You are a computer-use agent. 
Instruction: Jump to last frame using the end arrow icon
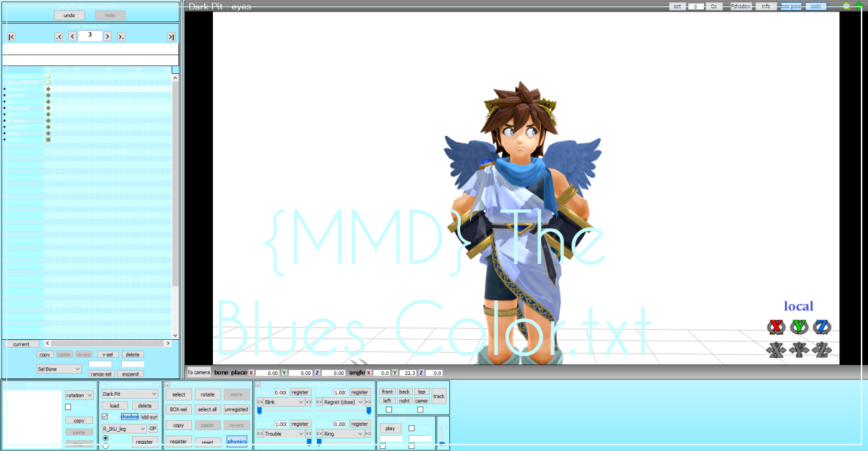[x=172, y=36]
